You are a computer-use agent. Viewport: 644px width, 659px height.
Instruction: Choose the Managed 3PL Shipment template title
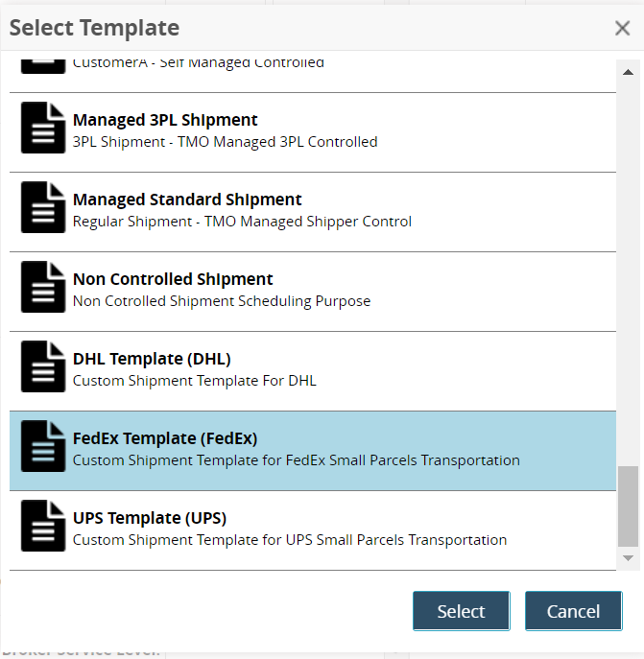tap(165, 121)
